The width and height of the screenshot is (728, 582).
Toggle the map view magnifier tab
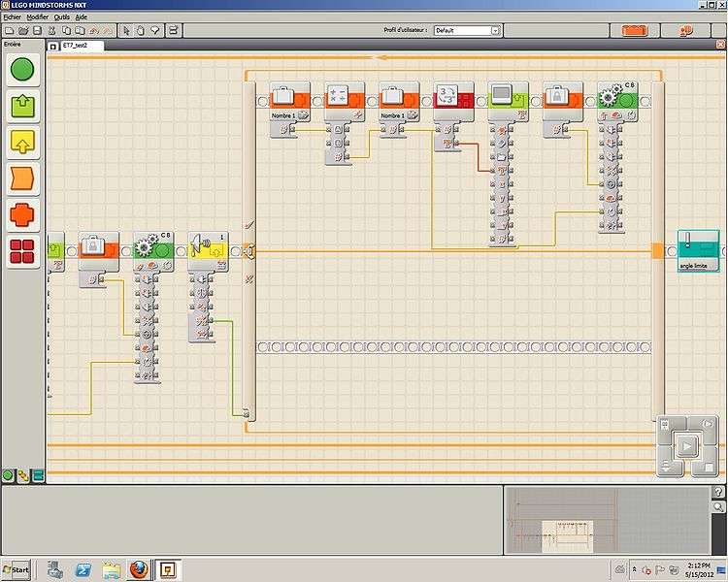718,507
